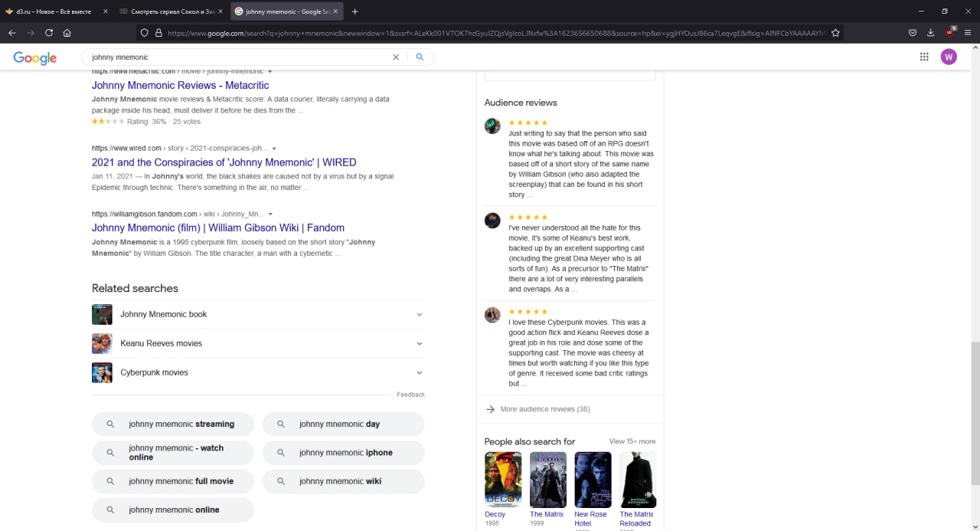Click View 15+ more link
This screenshot has width=980, height=531.
tap(632, 441)
